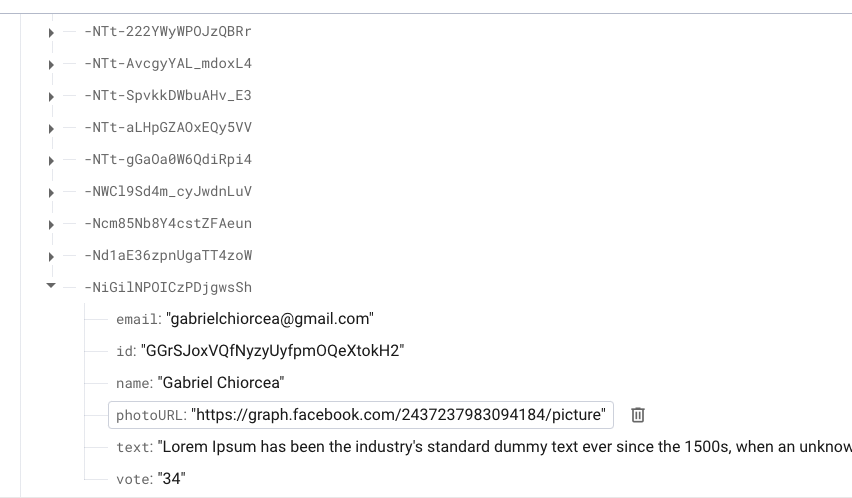Expand the -NTt-SpvkkDWbuAHv_E3 node

(51, 96)
